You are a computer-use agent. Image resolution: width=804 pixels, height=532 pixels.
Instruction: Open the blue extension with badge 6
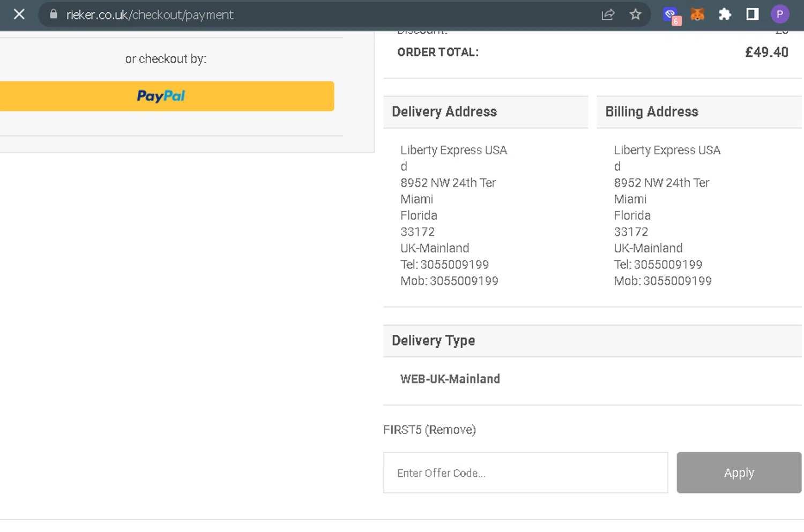(671, 16)
